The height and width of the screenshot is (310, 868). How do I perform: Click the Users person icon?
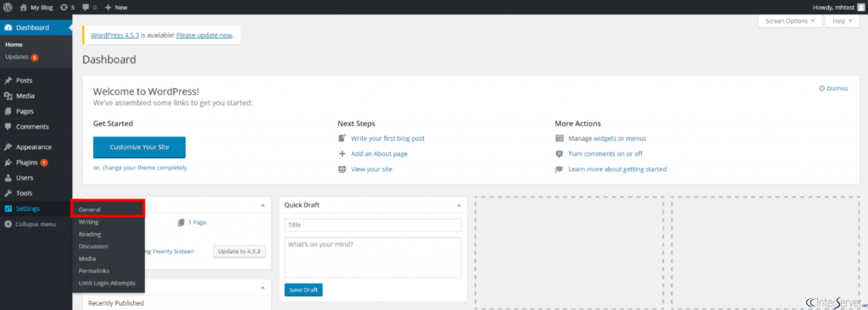[x=8, y=178]
